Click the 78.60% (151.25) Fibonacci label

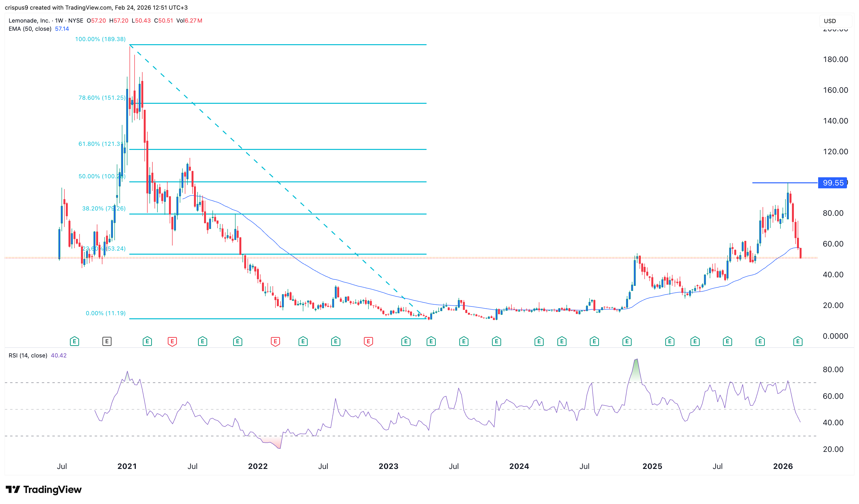click(102, 98)
